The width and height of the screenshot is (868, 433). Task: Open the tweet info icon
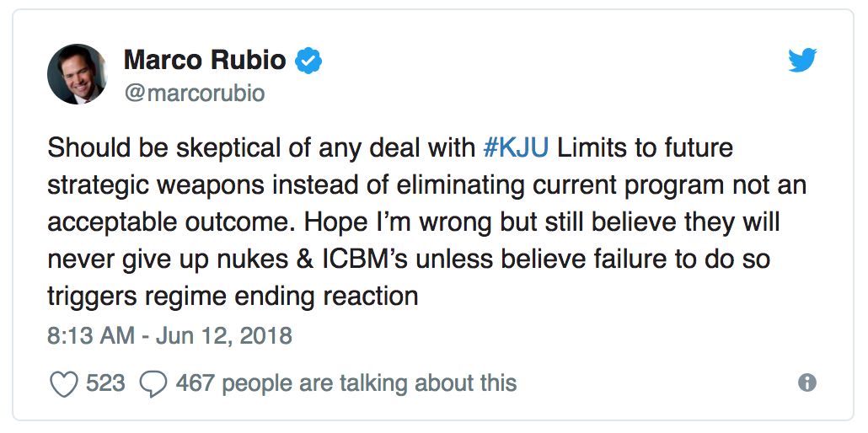(x=807, y=382)
